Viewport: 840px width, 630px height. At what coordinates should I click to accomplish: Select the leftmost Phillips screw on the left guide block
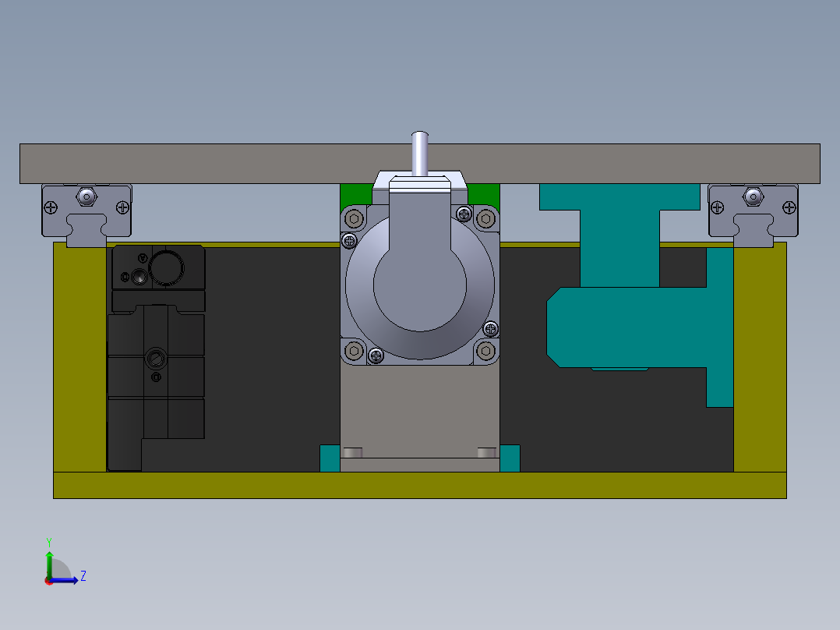[51, 207]
